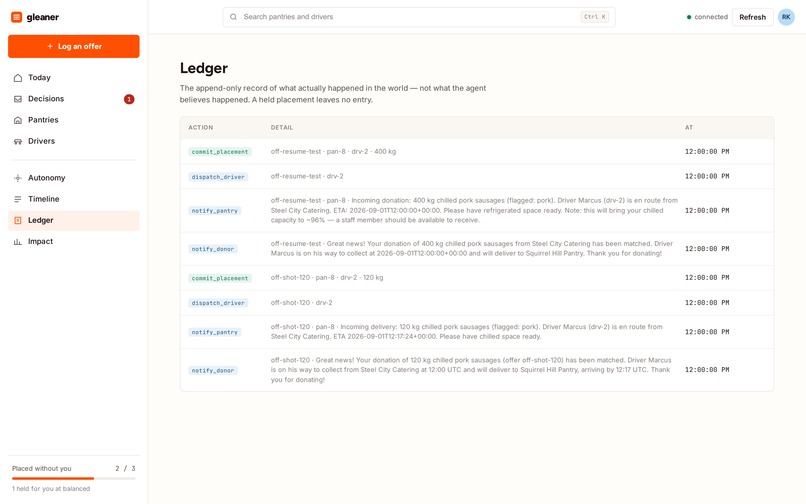Focus the Search pantries and drivers field
This screenshot has width=806, height=504.
[419, 17]
